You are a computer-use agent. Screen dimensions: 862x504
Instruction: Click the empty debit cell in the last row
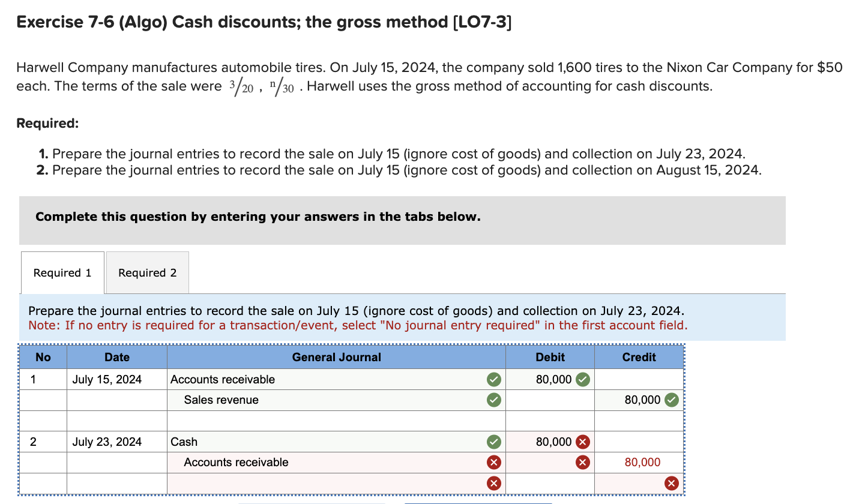[x=549, y=483]
